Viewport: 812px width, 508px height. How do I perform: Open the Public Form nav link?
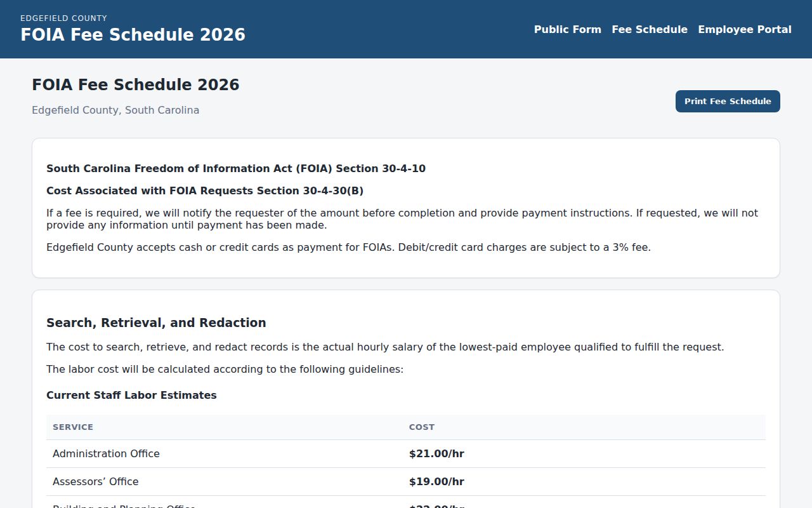click(x=567, y=29)
